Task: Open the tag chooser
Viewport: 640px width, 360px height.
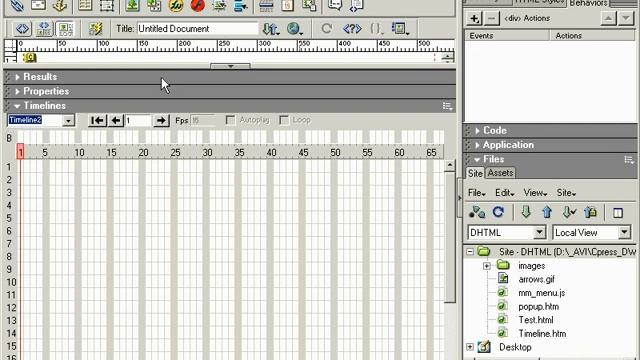Action: click(x=356, y=5)
